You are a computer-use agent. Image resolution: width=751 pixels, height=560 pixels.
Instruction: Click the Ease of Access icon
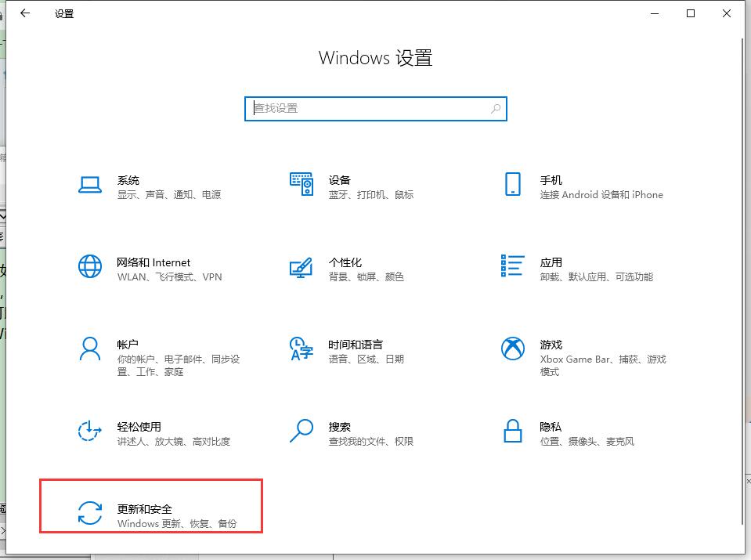[90, 432]
